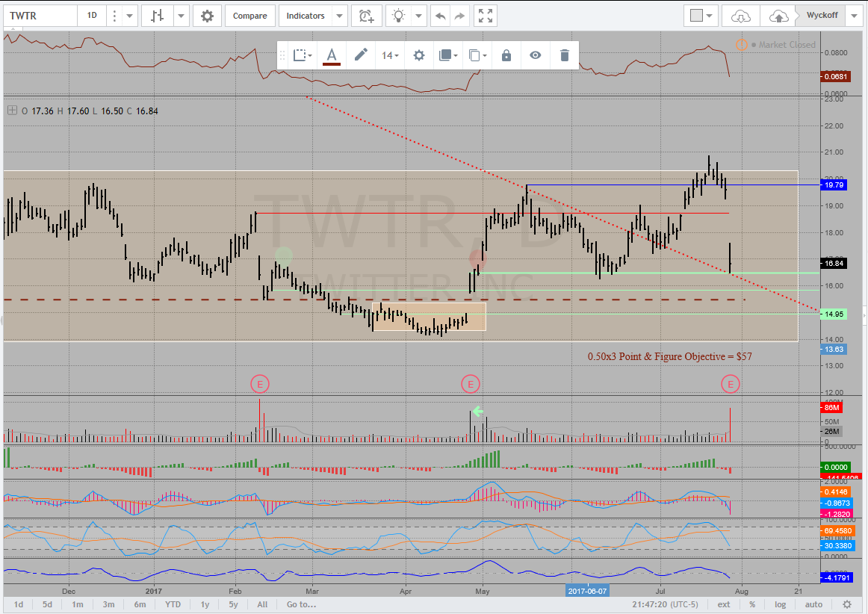Save the chart with cloud upload icon
Viewport: 868px width, 614px height.
click(778, 16)
